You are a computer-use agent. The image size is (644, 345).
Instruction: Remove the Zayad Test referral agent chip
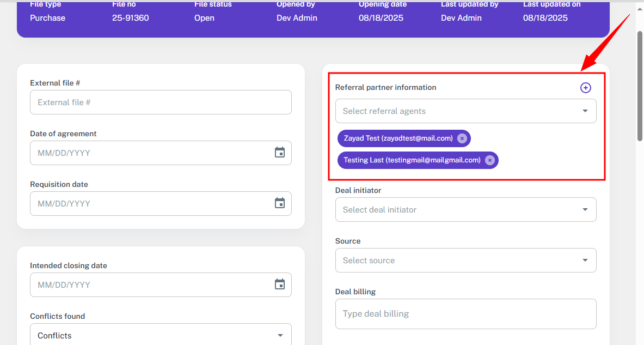(x=462, y=138)
